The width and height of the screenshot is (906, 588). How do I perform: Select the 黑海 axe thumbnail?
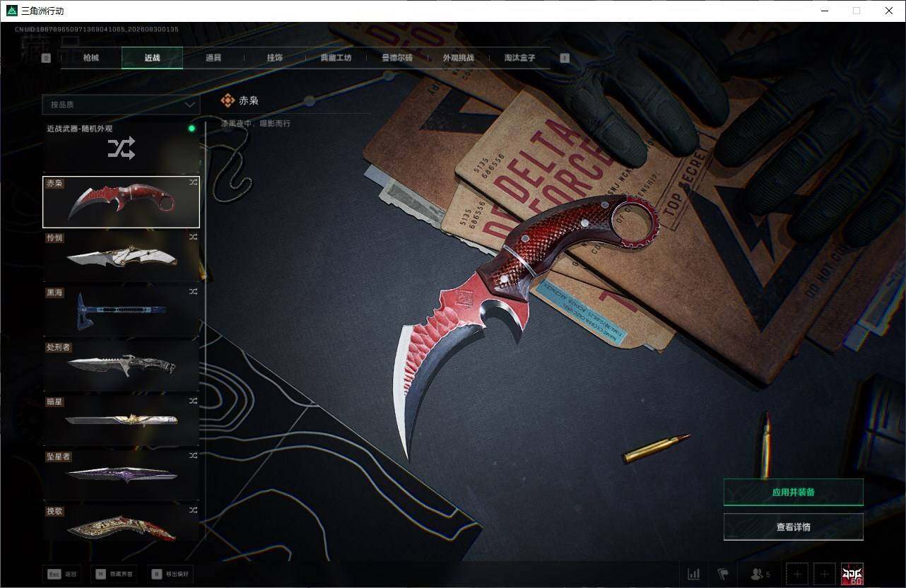[121, 311]
